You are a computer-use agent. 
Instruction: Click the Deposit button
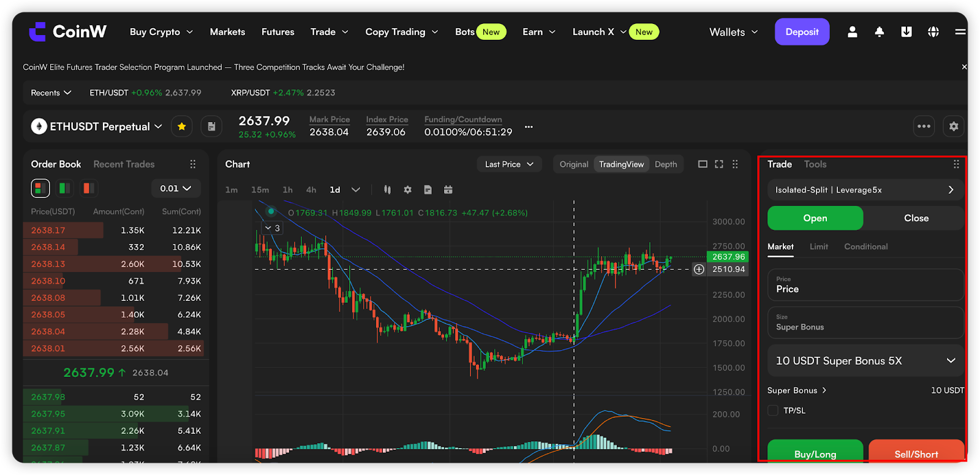[802, 32]
